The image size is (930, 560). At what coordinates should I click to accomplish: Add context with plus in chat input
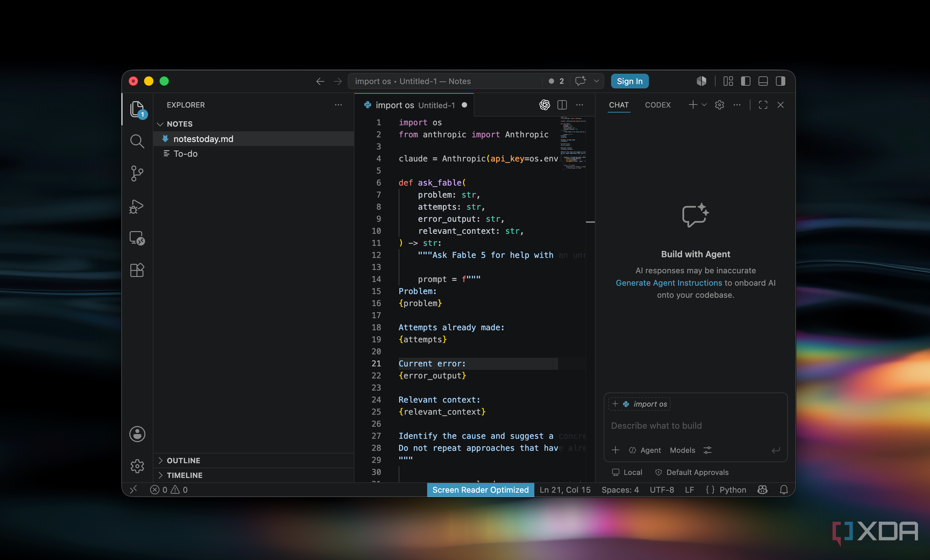point(615,450)
